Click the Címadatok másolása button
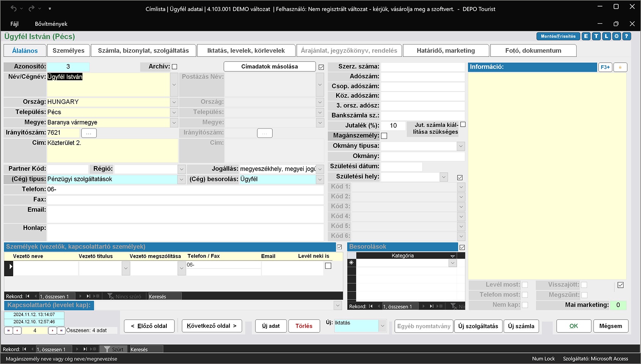 click(x=269, y=66)
